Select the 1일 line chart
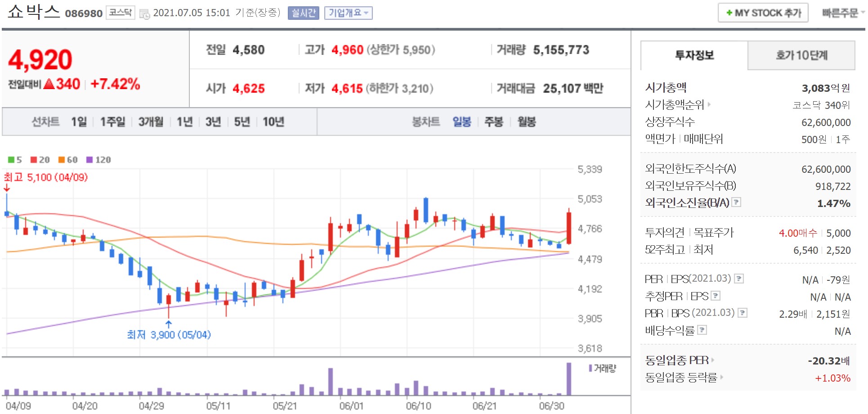 pos(79,121)
